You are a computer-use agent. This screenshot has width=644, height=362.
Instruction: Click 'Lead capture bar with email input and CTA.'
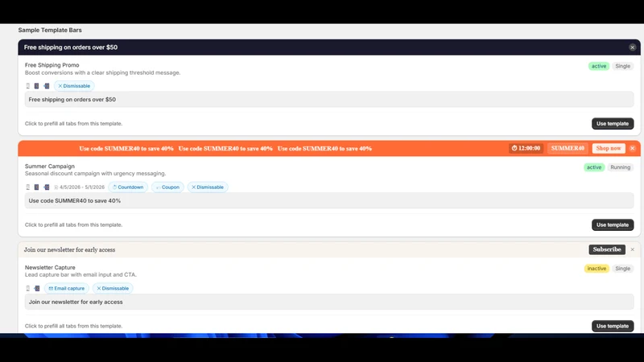80,274
